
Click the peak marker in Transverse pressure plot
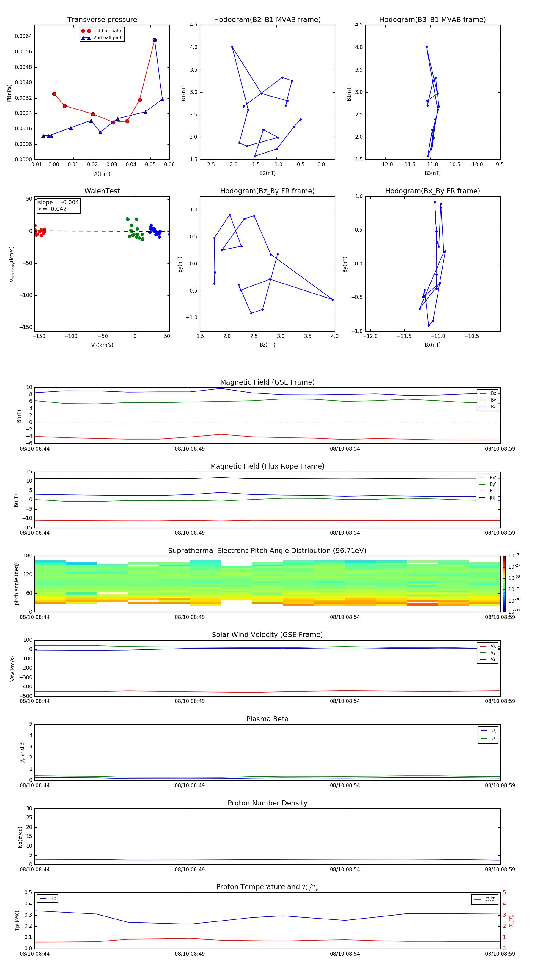pos(154,40)
